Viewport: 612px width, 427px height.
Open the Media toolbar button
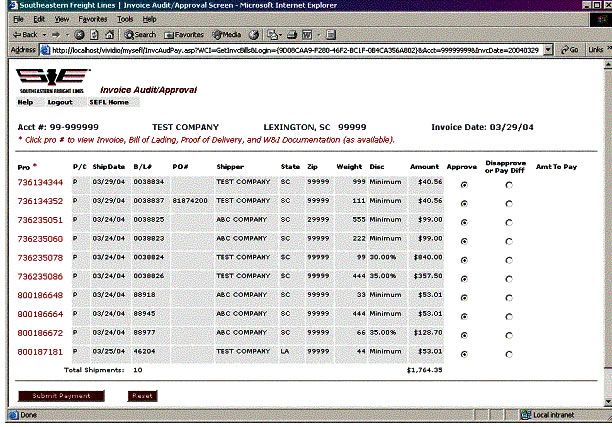tap(226, 34)
